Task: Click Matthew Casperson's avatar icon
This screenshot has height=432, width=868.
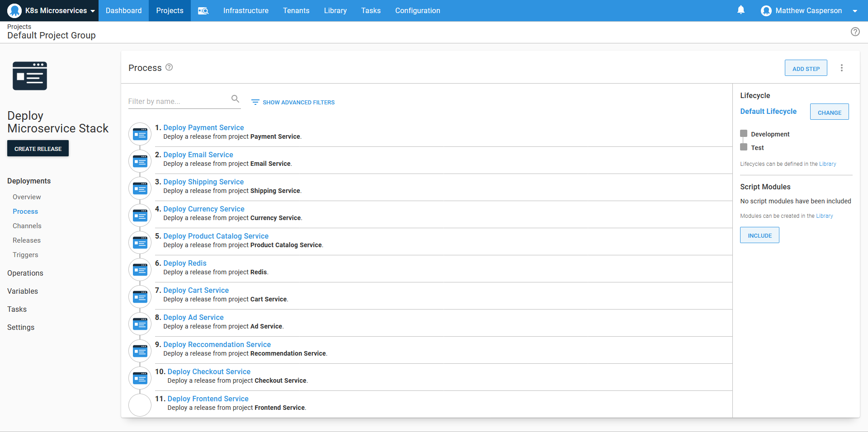Action: (766, 10)
